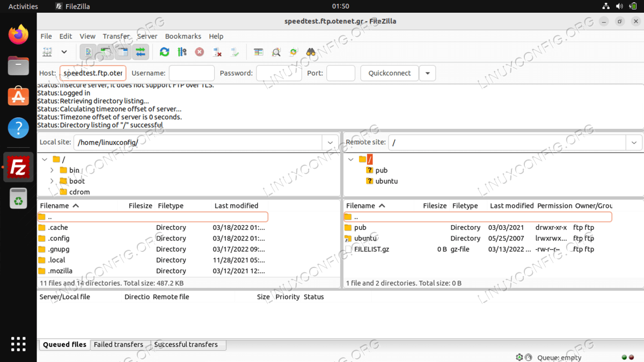Screen dimensions: 644x362
Task: Select the .mozilla directory row
Action: [153, 271]
